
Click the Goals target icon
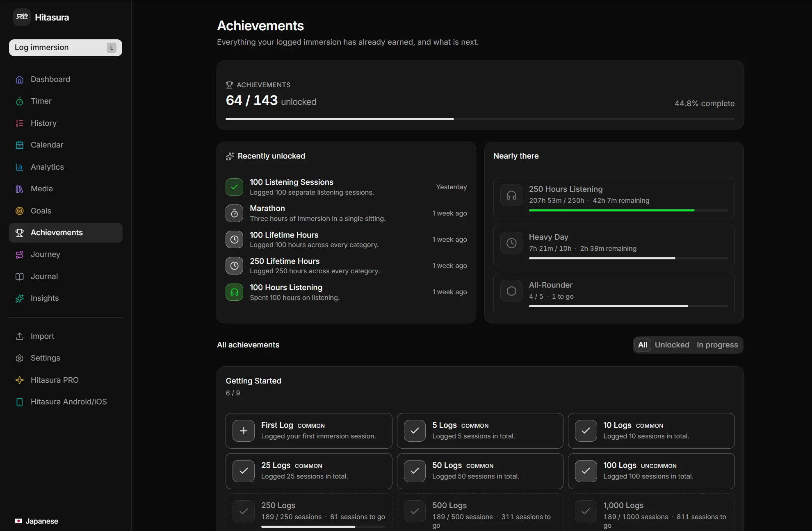pyautogui.click(x=19, y=211)
